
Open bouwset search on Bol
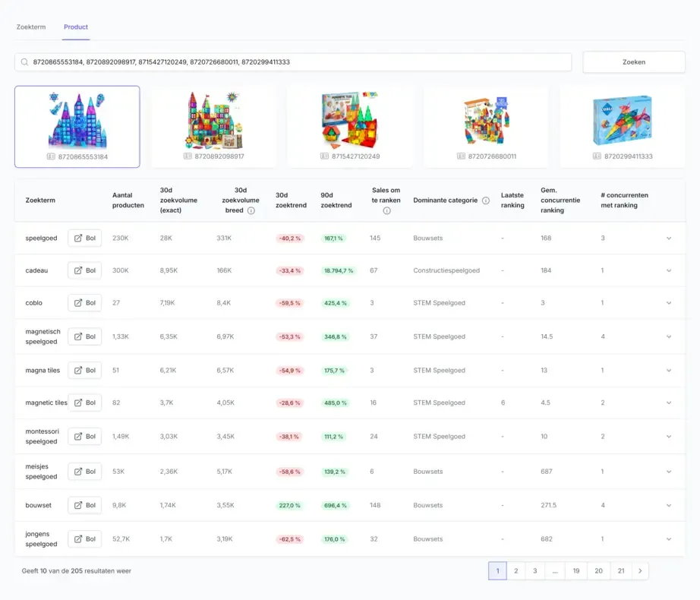click(x=85, y=505)
